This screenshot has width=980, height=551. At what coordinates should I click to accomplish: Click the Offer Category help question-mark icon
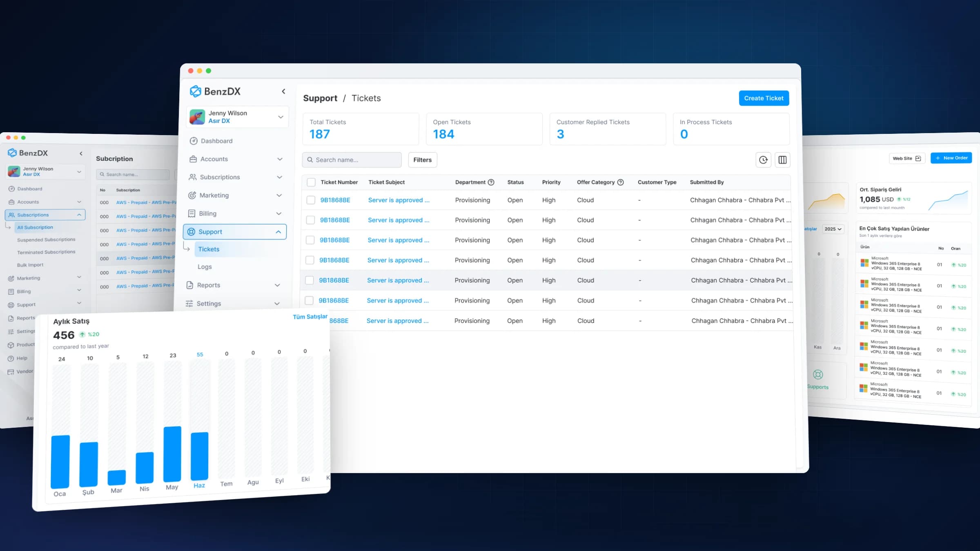coord(620,182)
